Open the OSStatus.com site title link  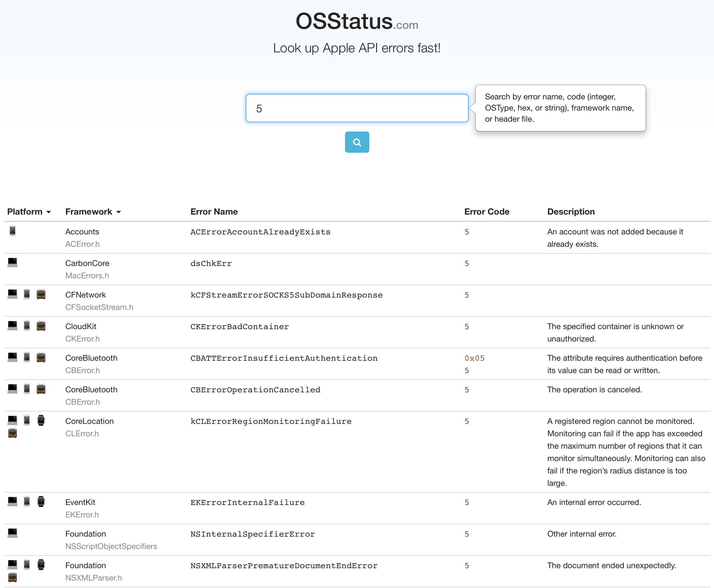click(357, 21)
